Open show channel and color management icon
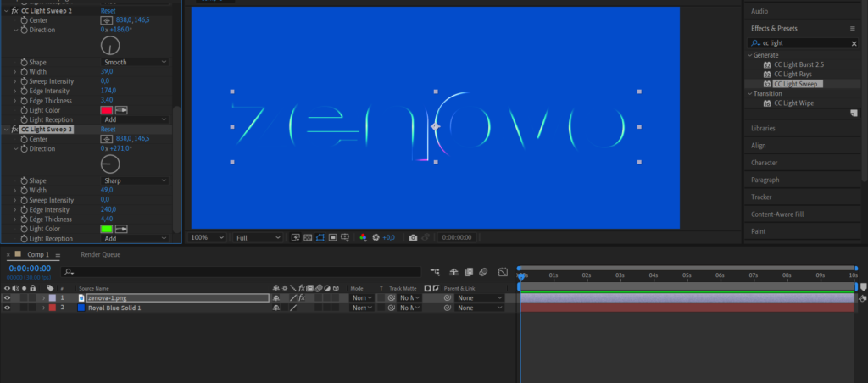 [x=363, y=237]
